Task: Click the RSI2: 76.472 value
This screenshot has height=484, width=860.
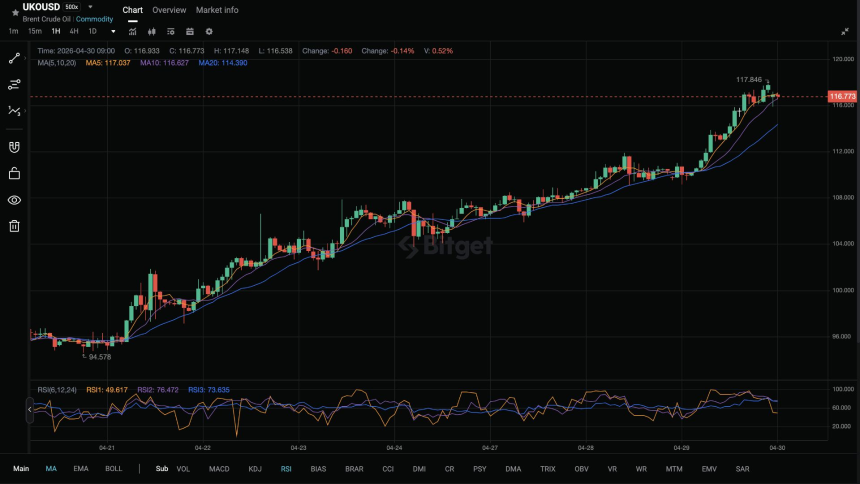Action: (x=158, y=390)
